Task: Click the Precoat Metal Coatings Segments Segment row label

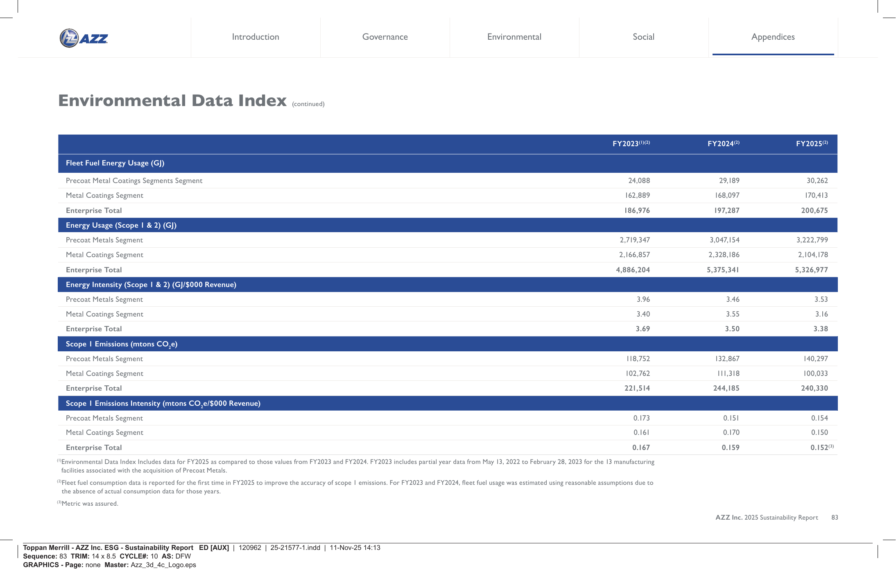Action: tap(134, 181)
